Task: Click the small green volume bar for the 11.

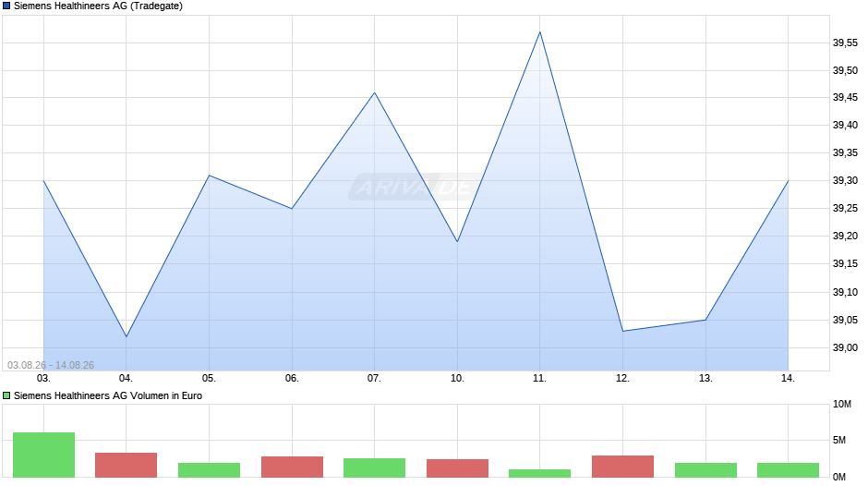Action: click(x=540, y=473)
